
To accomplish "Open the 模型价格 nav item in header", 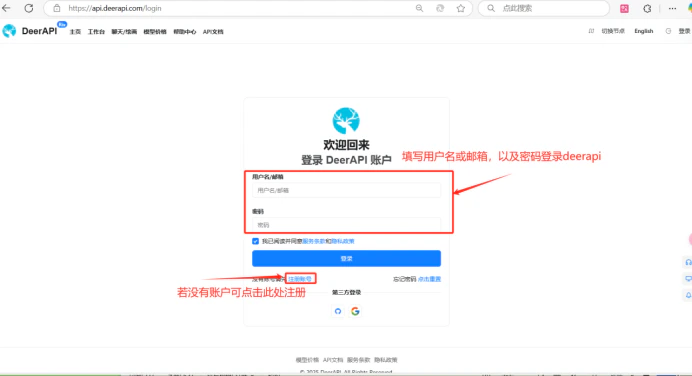I will coord(155,32).
